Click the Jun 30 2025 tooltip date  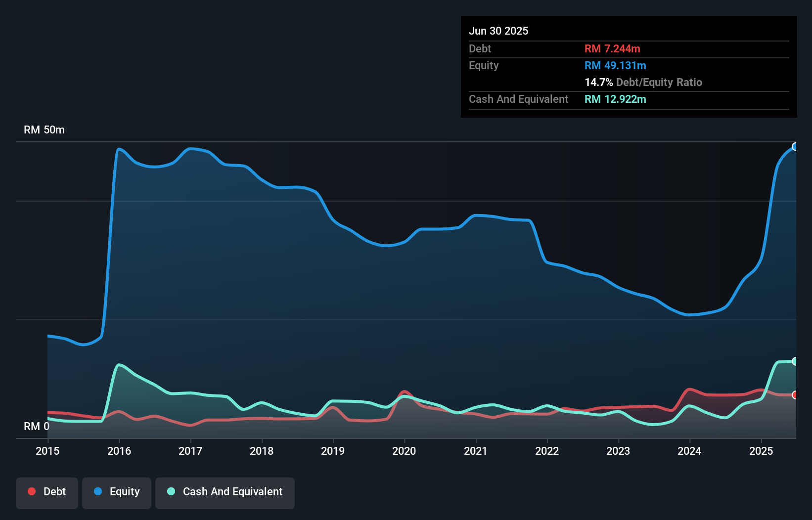(498, 31)
